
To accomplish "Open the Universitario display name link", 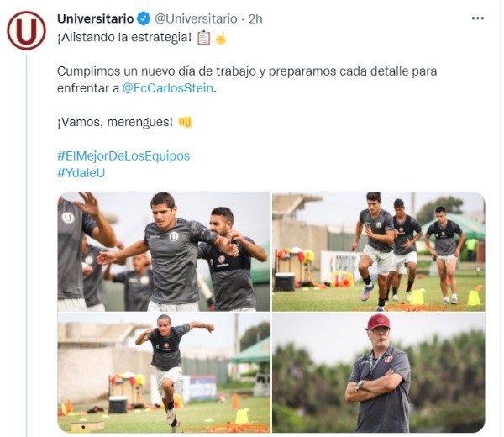I will pos(96,18).
